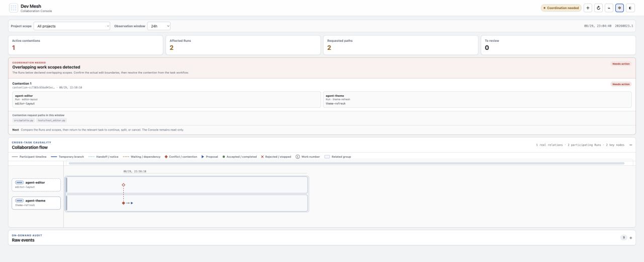This screenshot has width=644, height=262.
Task: Click the proposal triangle on agent-theme lane
Action: point(132,203)
